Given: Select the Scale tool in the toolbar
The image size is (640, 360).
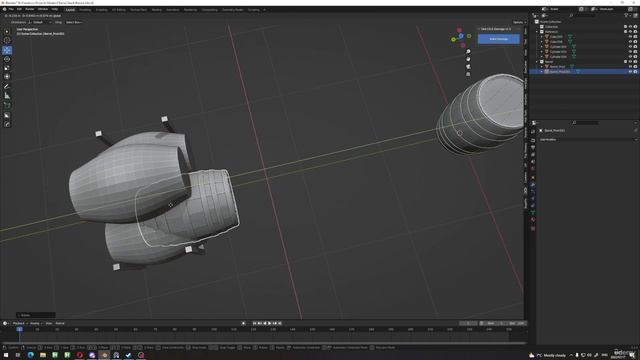Looking at the screenshot, I should tap(7, 68).
